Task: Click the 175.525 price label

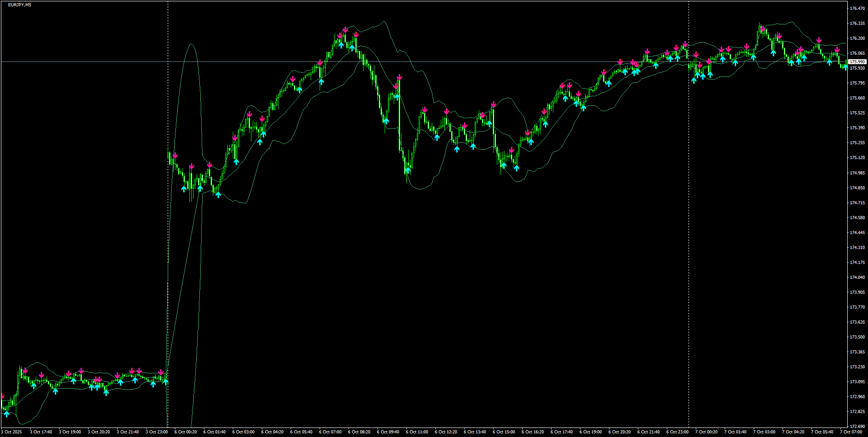Action: click(858, 113)
